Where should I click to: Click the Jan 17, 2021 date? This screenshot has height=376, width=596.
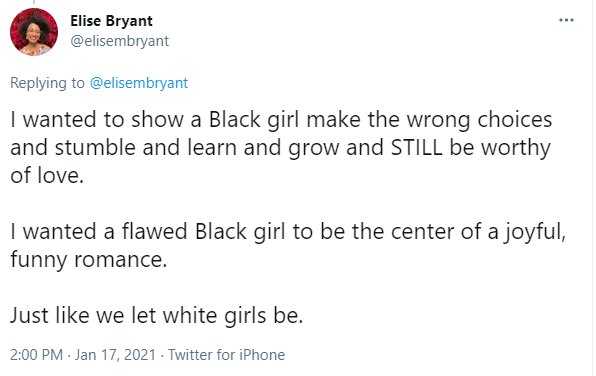115,355
